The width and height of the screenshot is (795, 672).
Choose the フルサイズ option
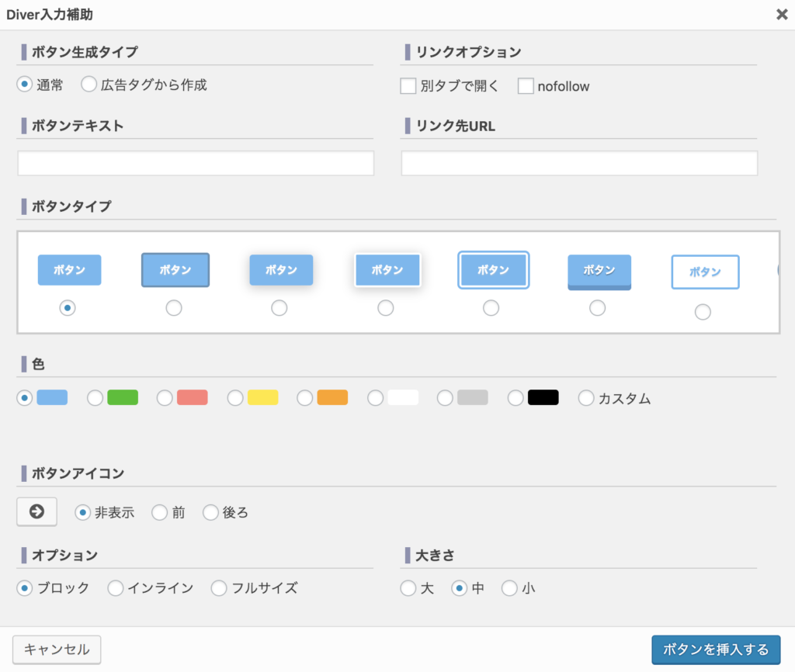[220, 588]
